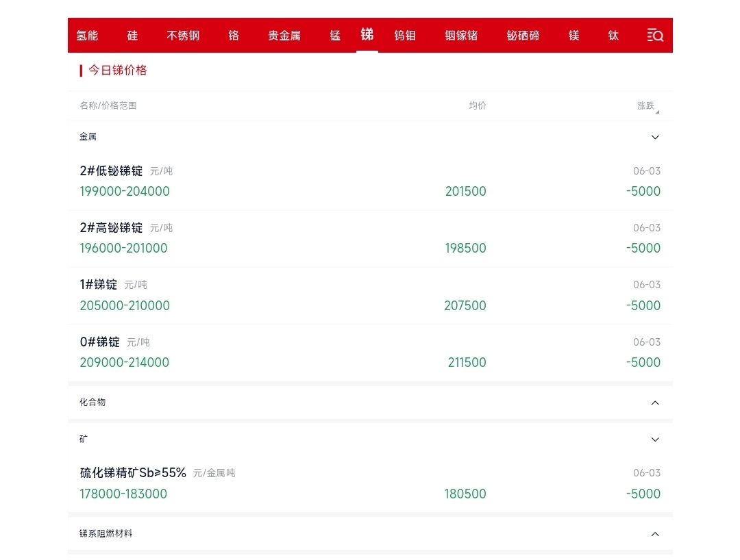
Task: Click average price 198500
Action: (x=465, y=249)
